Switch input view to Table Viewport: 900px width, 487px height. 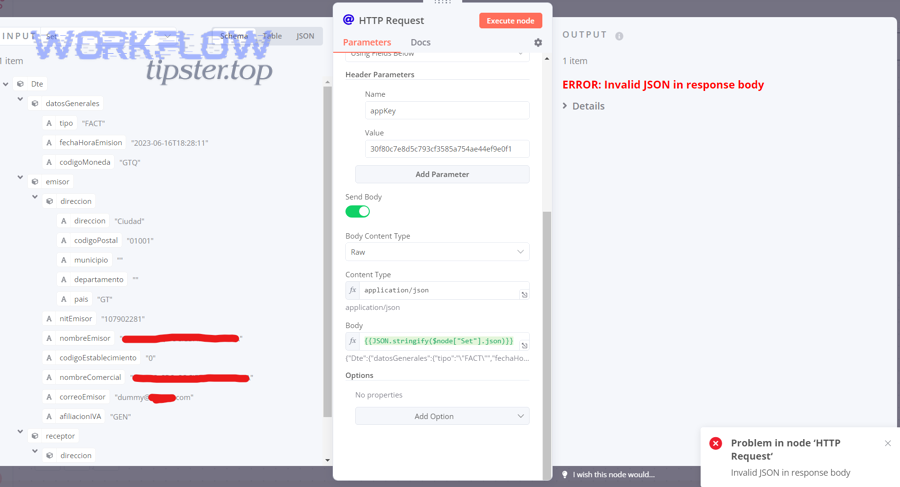point(272,36)
